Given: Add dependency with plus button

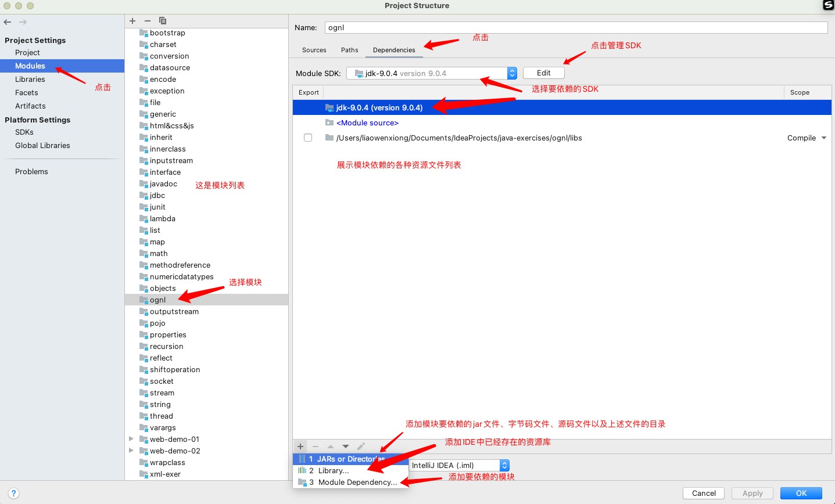Looking at the screenshot, I should (300, 447).
